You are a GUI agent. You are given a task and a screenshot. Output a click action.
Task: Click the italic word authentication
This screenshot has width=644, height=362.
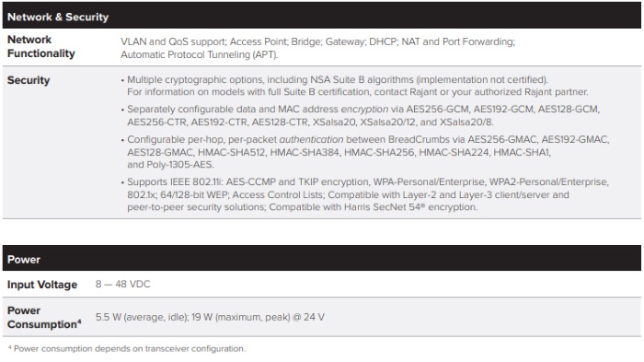311,139
